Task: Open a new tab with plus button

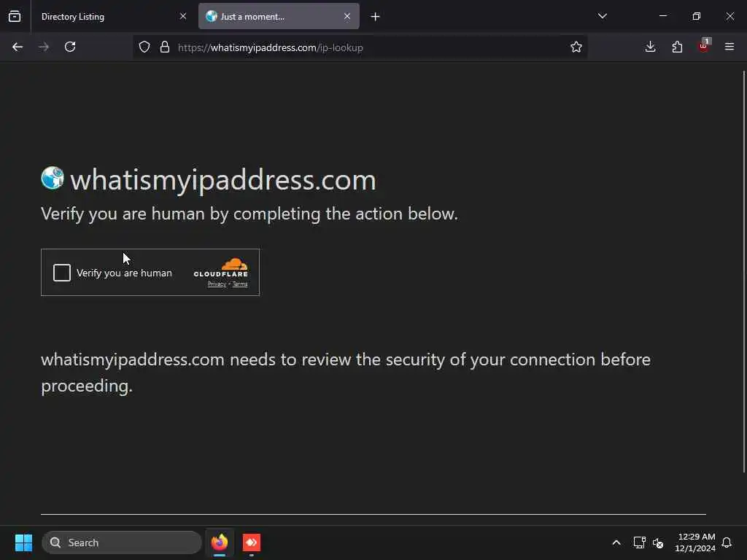Action: tap(376, 17)
